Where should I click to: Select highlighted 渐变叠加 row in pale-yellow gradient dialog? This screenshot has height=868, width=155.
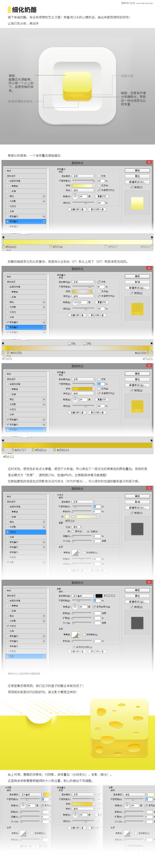26,221
